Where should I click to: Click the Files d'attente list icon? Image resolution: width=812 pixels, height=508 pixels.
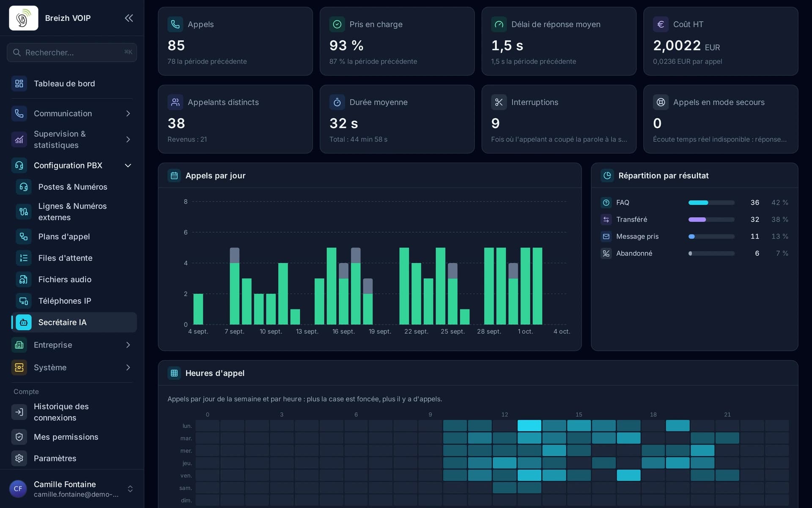24,258
